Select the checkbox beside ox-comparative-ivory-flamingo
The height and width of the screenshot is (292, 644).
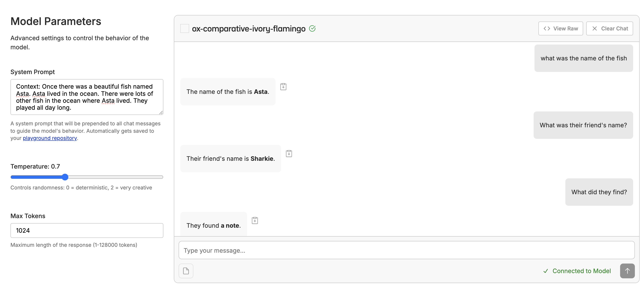coord(184,28)
